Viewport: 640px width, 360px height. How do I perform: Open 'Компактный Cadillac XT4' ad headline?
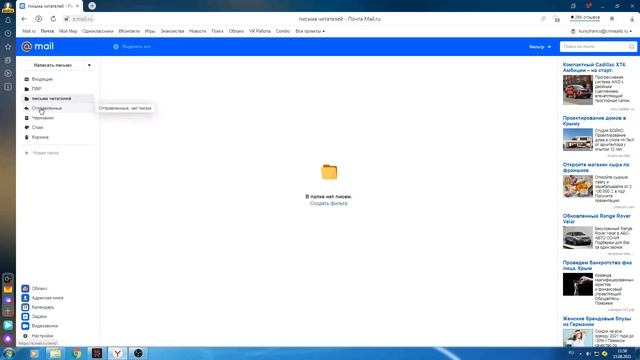[594, 67]
